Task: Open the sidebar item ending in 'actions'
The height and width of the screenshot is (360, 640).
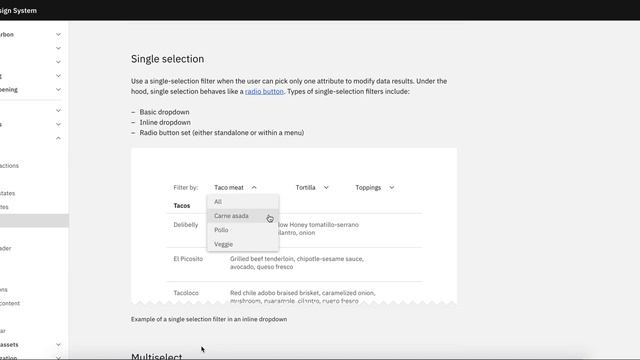Action: point(9,166)
